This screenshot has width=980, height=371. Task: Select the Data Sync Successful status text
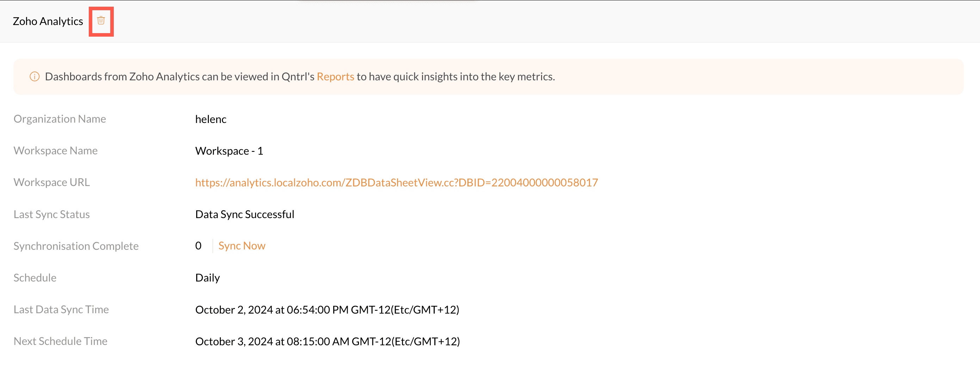[244, 214]
